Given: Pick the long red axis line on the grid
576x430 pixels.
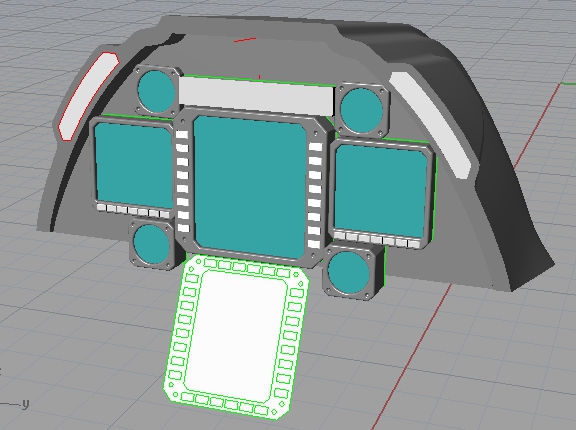Looking at the screenshot, I should (467, 257).
